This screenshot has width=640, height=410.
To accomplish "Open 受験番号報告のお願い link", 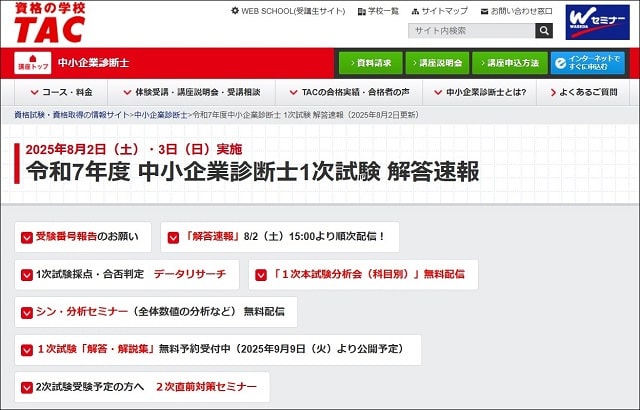I will [x=83, y=237].
